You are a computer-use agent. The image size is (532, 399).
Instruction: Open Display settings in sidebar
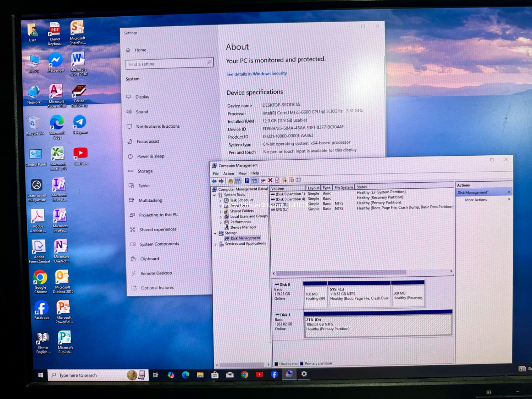pos(138,97)
